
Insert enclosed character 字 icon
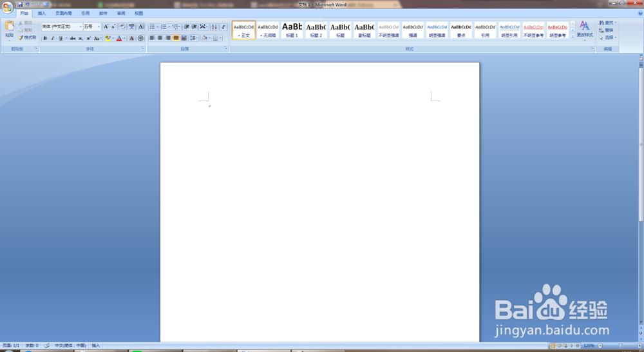tap(140, 38)
